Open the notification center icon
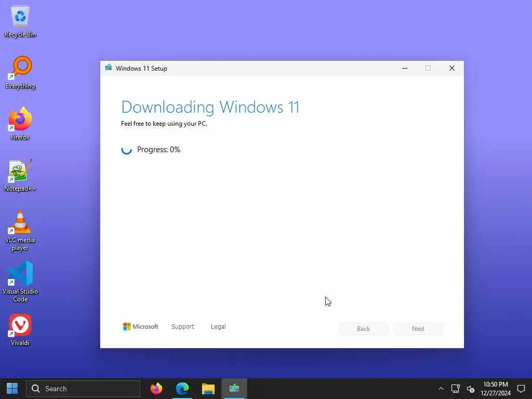532x399 pixels. coord(521,389)
